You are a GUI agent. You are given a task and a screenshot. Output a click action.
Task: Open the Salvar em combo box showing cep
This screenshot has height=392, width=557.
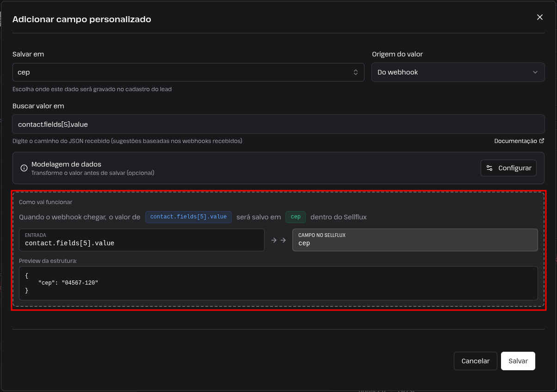pyautogui.click(x=188, y=72)
